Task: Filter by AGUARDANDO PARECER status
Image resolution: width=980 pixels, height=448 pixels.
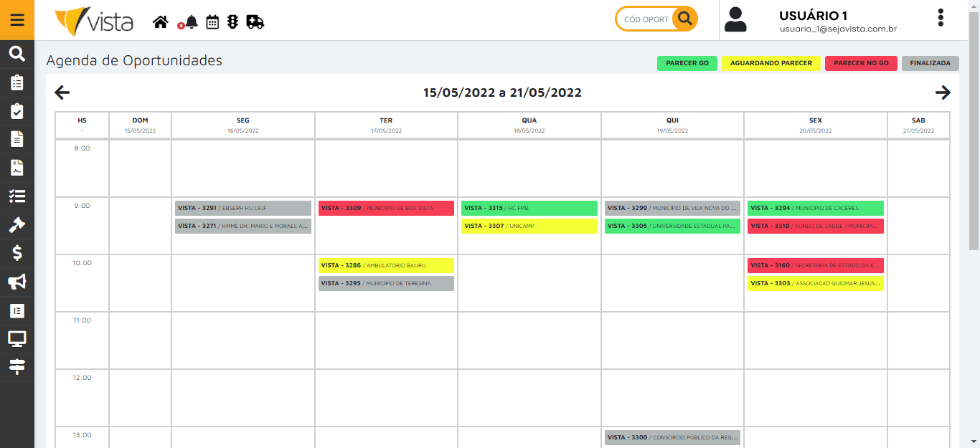Action: 771,63
